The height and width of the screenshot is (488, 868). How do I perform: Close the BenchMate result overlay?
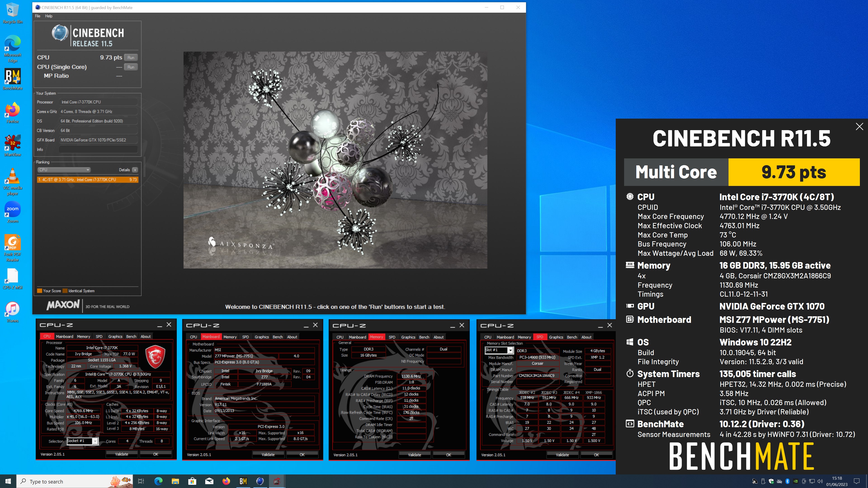point(859,127)
